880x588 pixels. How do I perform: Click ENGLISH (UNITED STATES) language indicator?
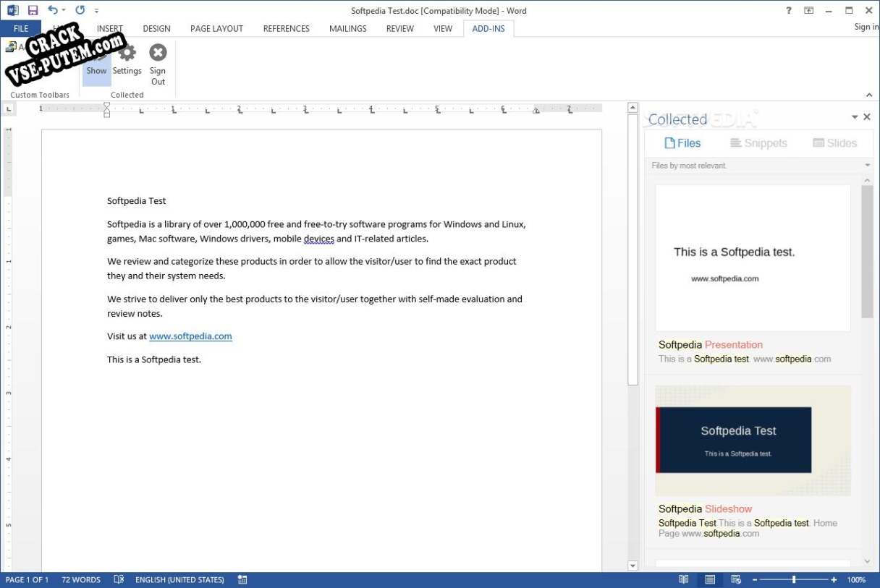coord(179,580)
